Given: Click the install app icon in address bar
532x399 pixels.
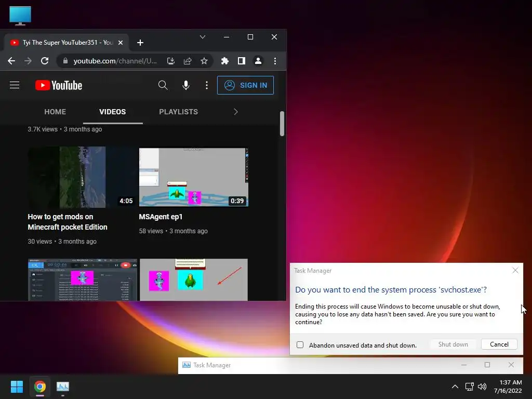Looking at the screenshot, I should 170,61.
